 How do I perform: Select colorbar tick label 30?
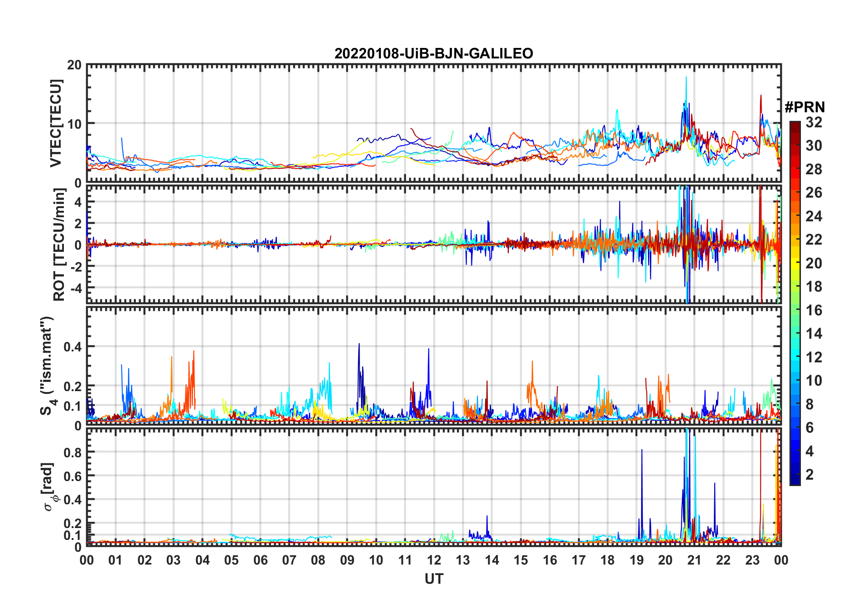pyautogui.click(x=814, y=146)
